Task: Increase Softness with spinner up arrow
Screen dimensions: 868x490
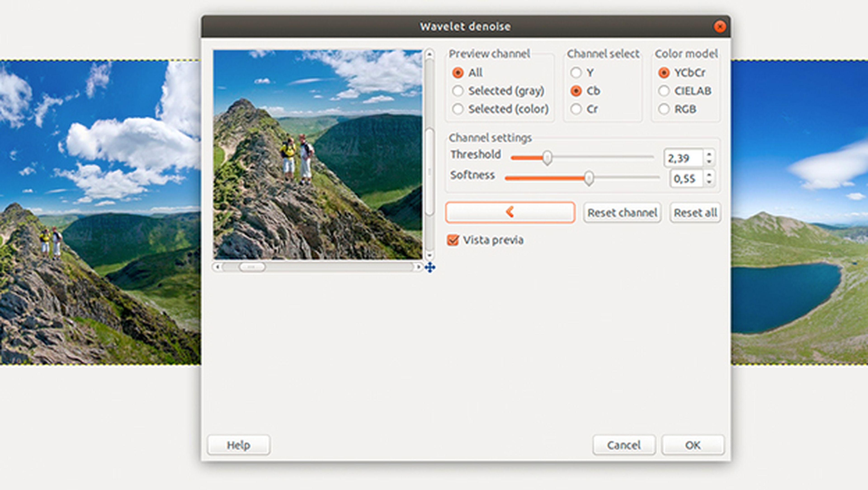Action: tap(709, 175)
